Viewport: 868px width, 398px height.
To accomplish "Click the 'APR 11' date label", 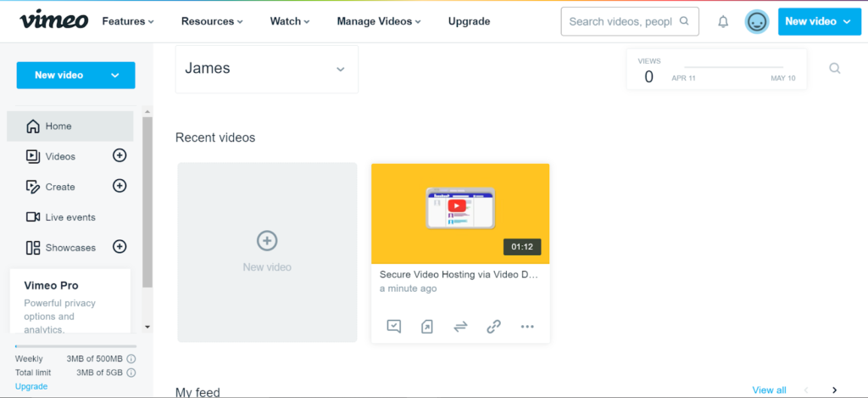I will click(684, 78).
